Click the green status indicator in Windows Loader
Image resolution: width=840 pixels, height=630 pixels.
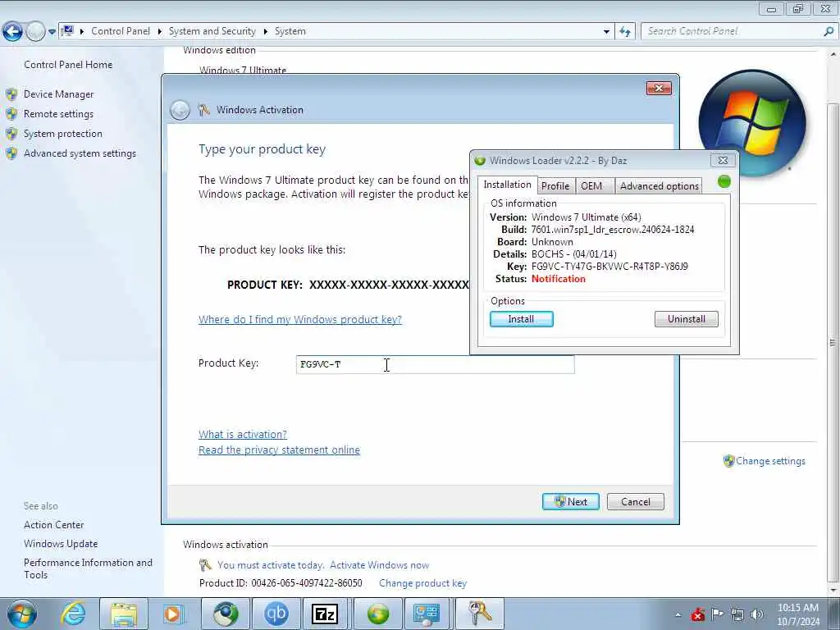(724, 181)
